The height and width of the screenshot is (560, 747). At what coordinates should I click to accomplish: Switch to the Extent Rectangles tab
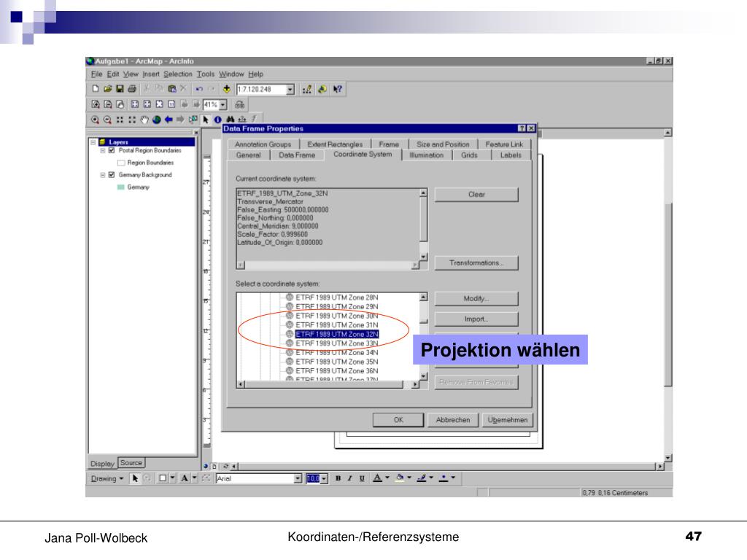tap(335, 144)
